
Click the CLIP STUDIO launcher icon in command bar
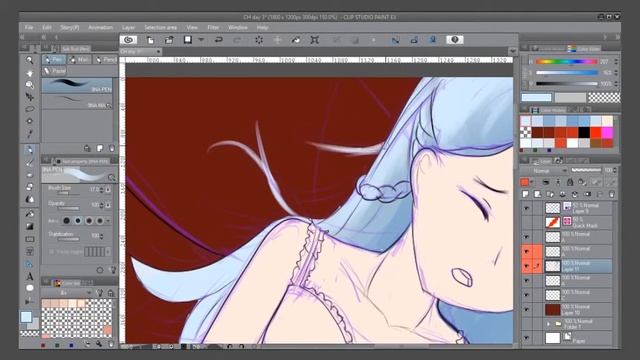(x=129, y=40)
